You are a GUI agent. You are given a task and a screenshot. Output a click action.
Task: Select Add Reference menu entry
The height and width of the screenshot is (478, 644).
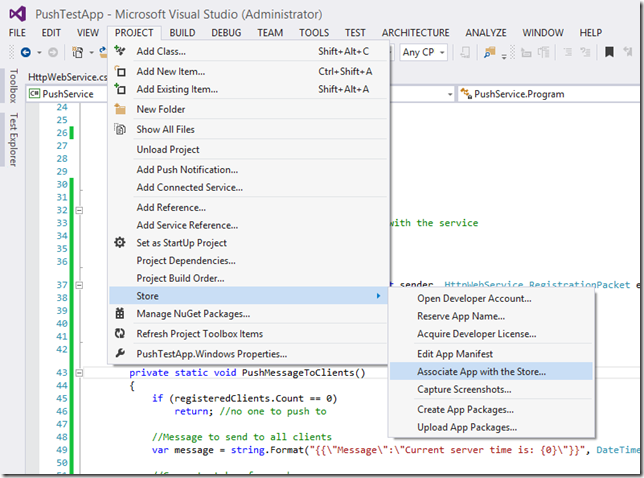(248, 207)
